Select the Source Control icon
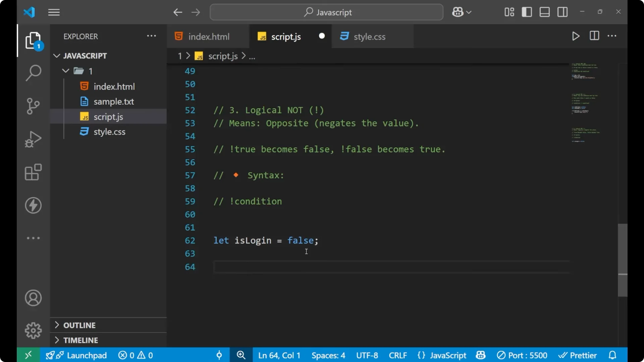The width and height of the screenshot is (644, 362). [33, 106]
